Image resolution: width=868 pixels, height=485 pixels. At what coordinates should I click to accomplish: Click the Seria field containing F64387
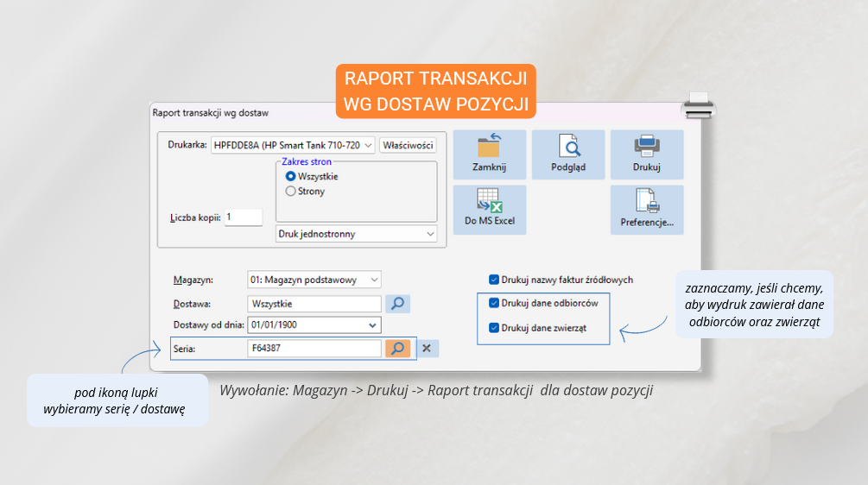tap(314, 349)
